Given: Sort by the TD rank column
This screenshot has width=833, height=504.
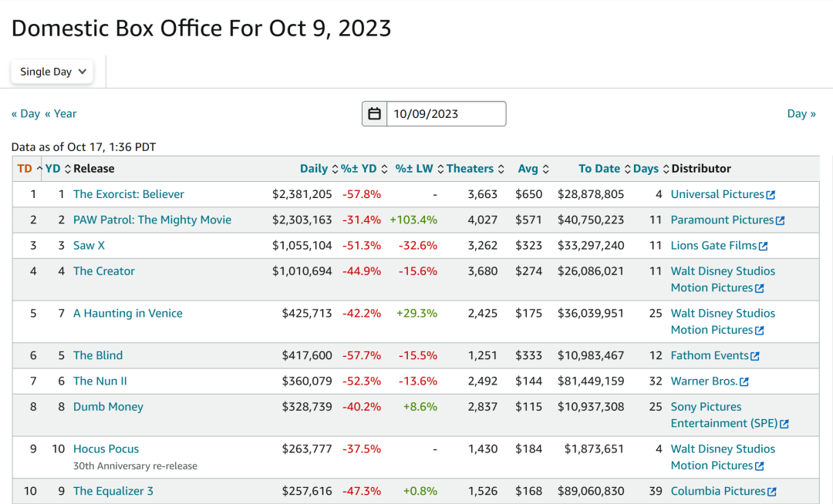Looking at the screenshot, I should (25, 169).
